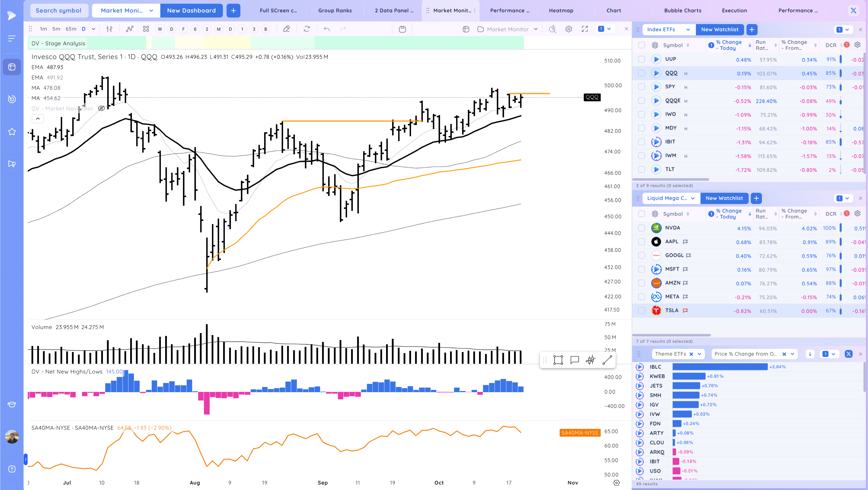This screenshot has width=868, height=490.
Task: Open the Bubble Charts tab
Action: (683, 10)
